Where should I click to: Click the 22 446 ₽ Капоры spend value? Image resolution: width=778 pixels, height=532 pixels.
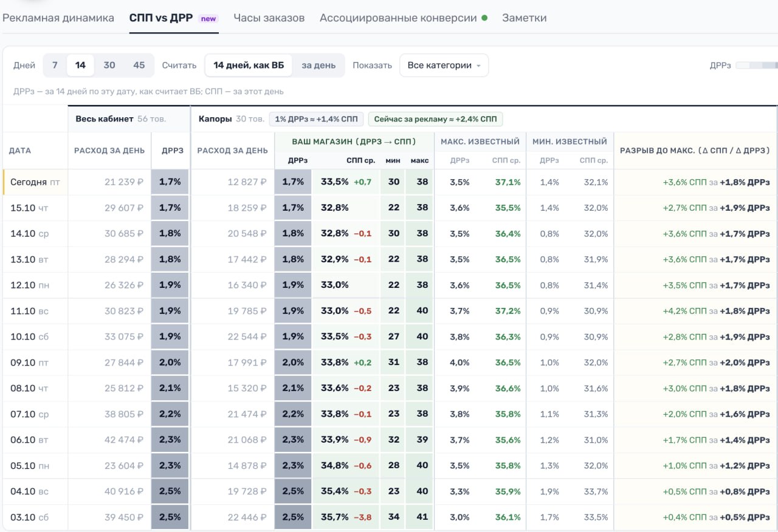247,517
